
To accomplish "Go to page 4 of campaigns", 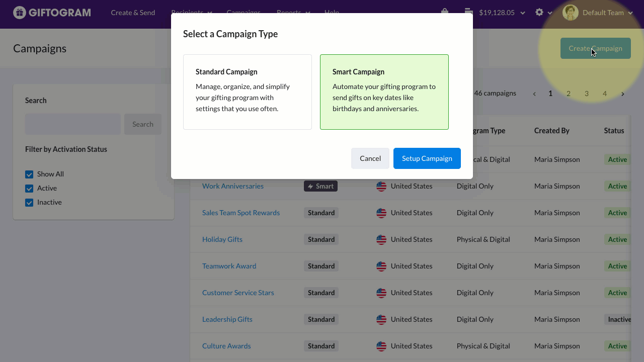I will (x=605, y=94).
